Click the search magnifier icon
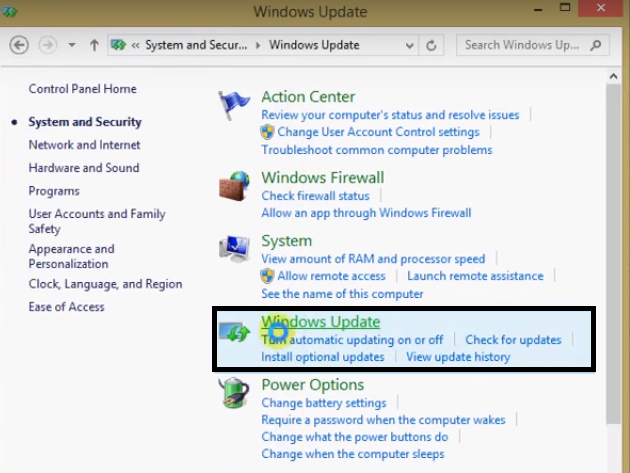Screen dimensions: 630x473 596,45
